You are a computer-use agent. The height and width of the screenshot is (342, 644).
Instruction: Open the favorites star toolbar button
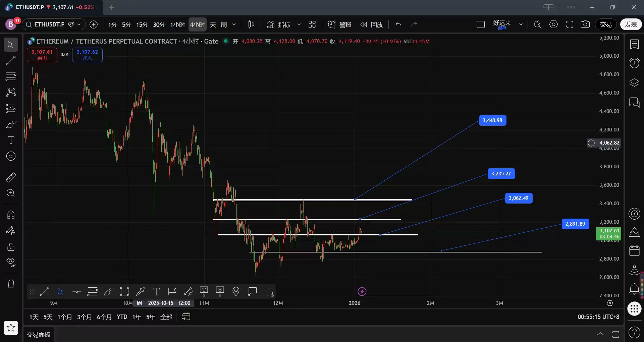[11, 328]
